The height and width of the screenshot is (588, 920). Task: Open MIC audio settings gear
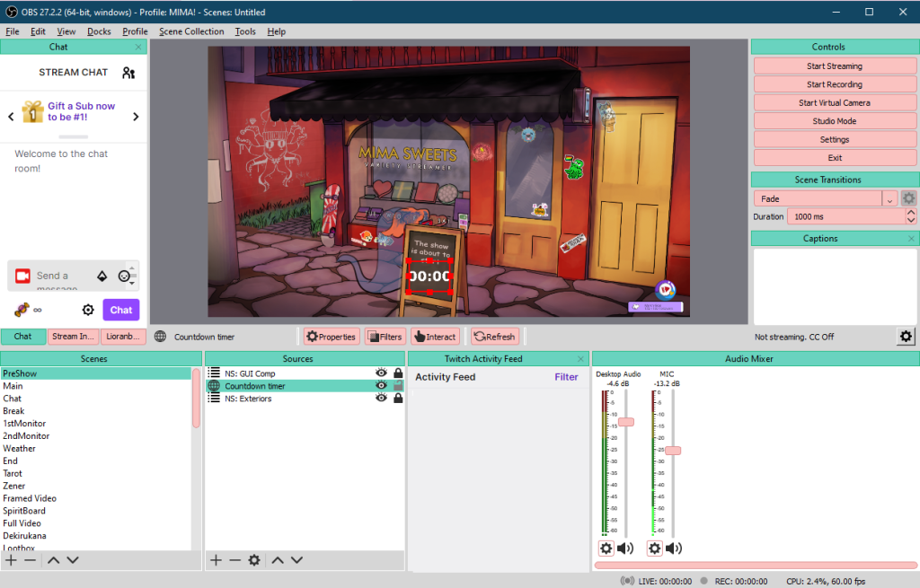click(654, 549)
